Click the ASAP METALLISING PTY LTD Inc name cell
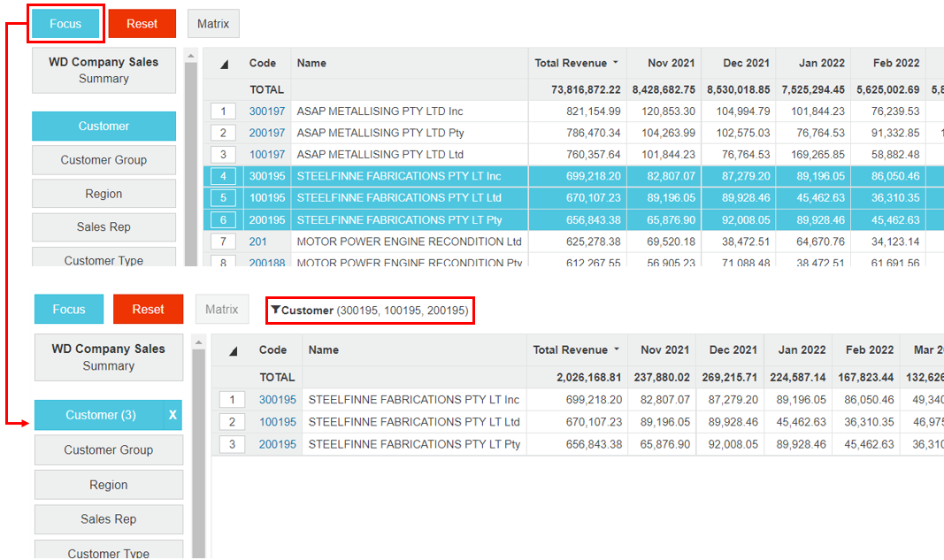 pyautogui.click(x=380, y=111)
